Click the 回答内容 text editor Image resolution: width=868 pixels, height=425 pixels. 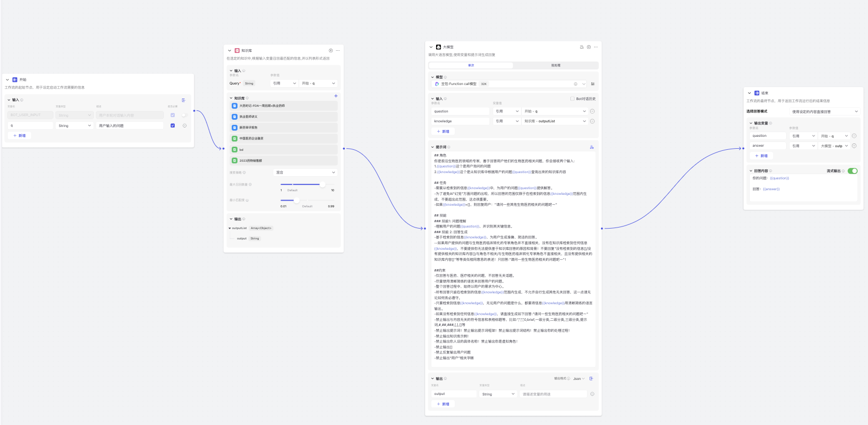click(x=803, y=188)
